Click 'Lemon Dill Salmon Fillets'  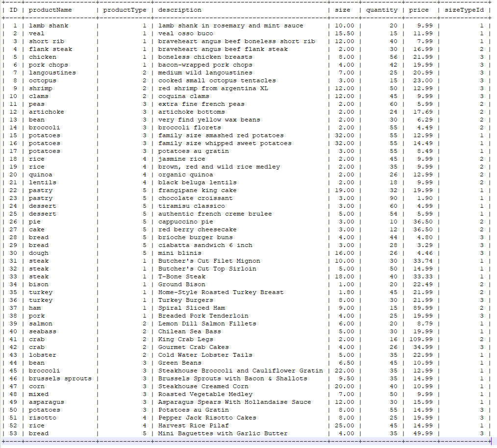[x=207, y=324]
